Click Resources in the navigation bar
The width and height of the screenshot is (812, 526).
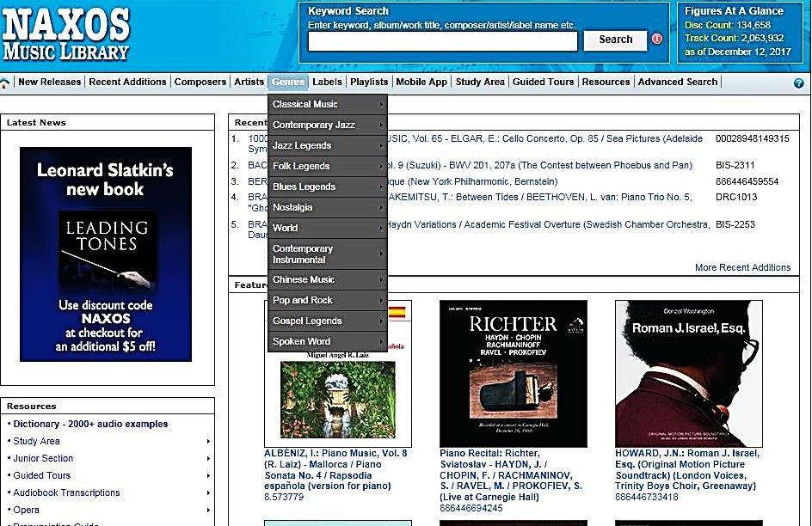click(606, 82)
